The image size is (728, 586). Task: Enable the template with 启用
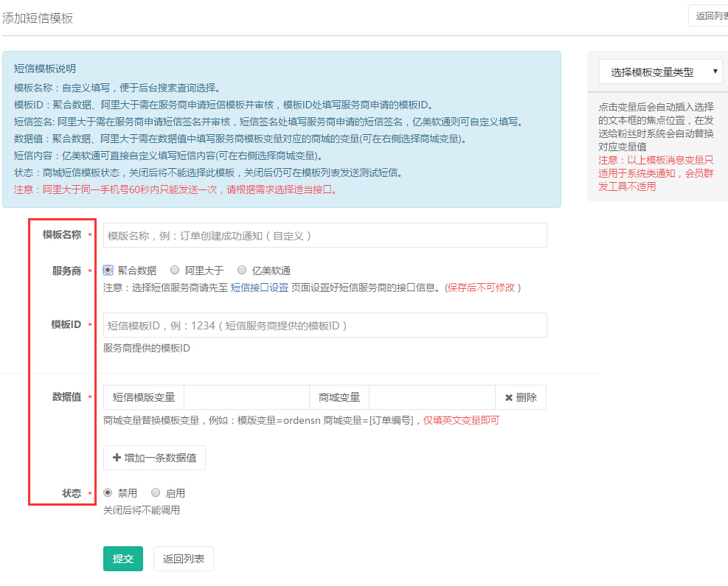coord(156,492)
